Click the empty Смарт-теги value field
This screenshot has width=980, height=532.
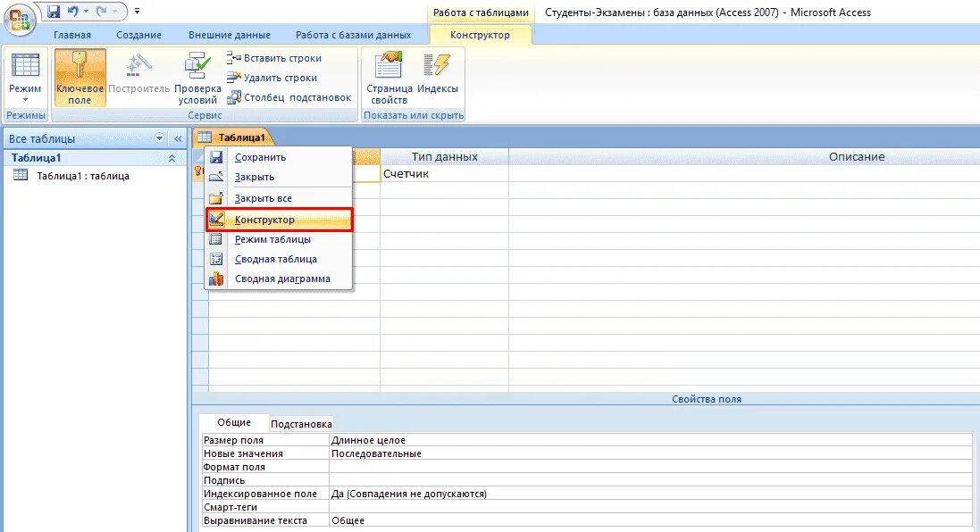[650, 507]
